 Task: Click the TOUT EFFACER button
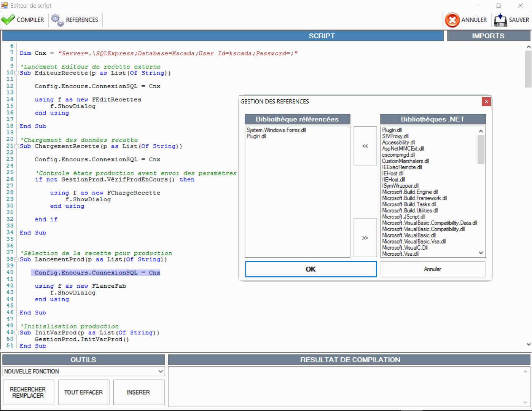(83, 392)
